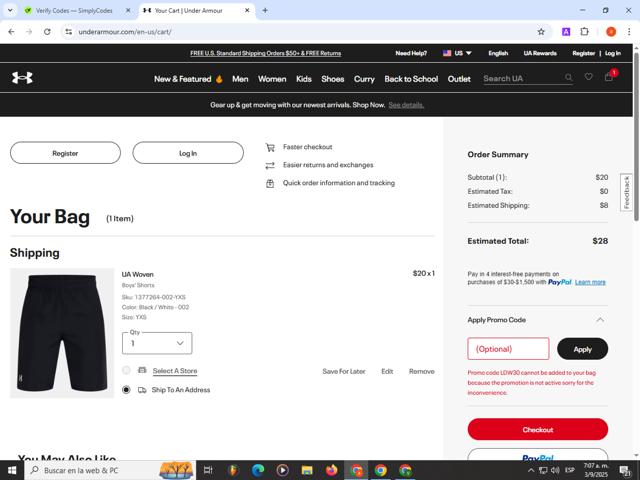Screen dimensions: 640x480
Task: Reload the page
Action: coord(47,32)
